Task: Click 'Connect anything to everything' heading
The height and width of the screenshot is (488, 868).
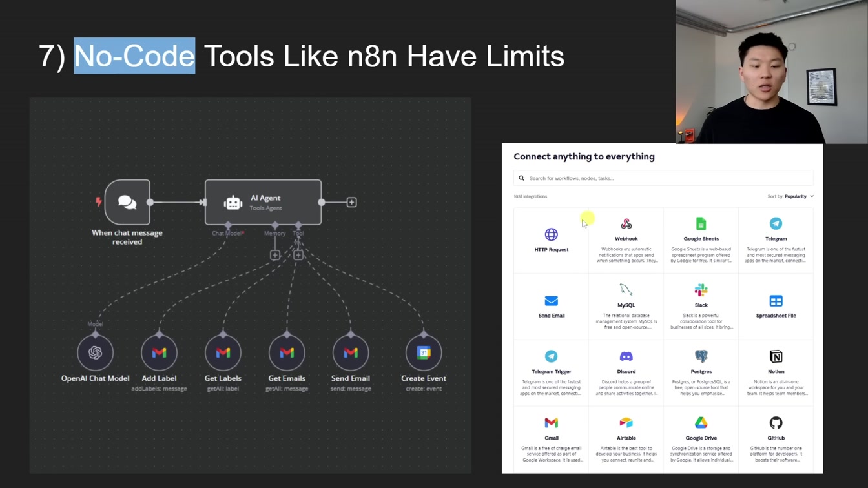Action: [x=584, y=156]
